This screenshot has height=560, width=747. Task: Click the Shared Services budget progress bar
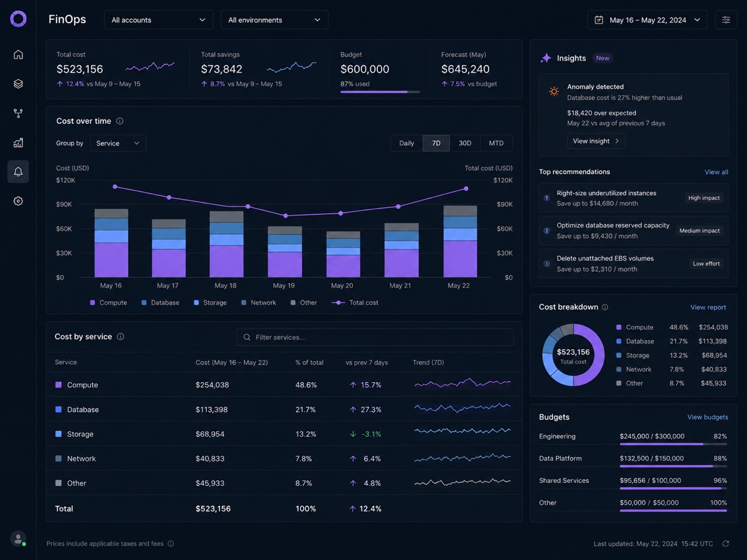[673, 488]
